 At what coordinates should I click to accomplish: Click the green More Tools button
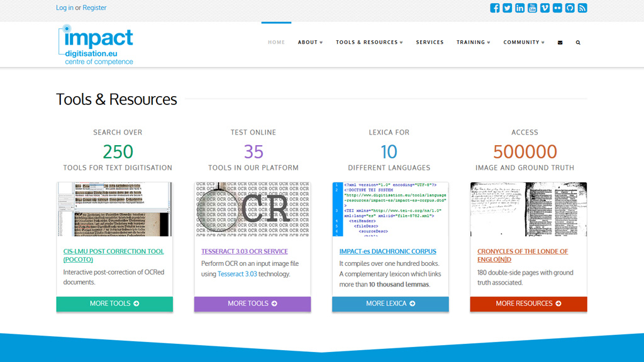pyautogui.click(x=114, y=304)
